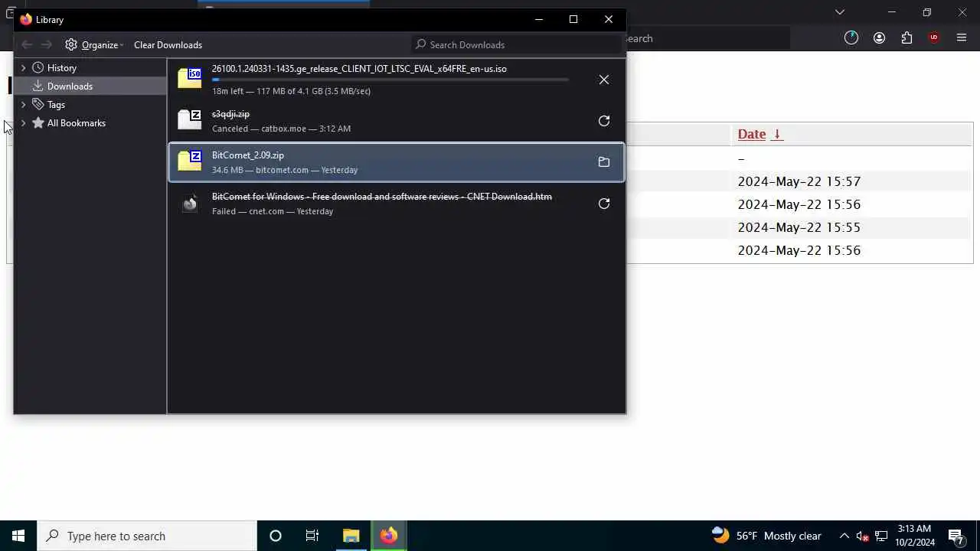Click the taskbar search box
The width and height of the screenshot is (980, 551).
coord(147,536)
